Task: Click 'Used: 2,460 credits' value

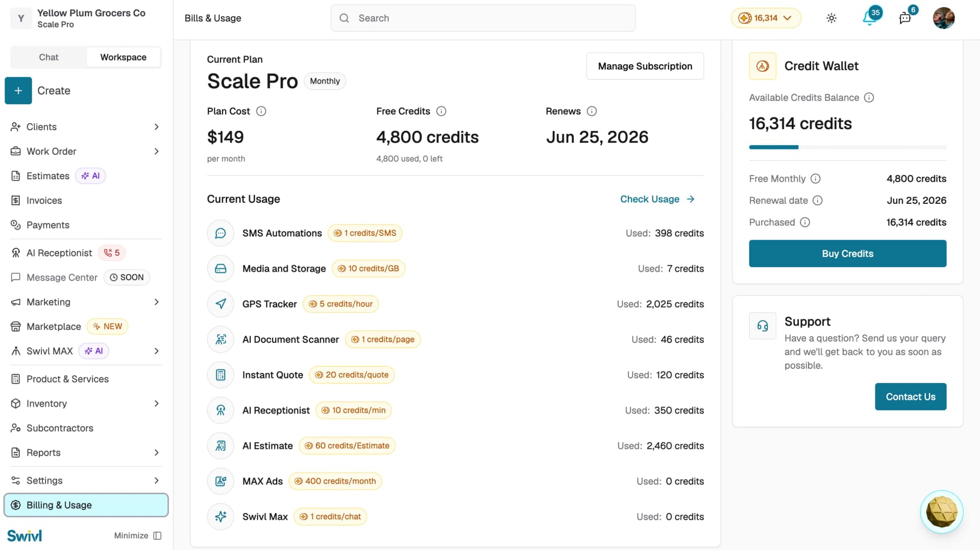Action: coord(660,446)
